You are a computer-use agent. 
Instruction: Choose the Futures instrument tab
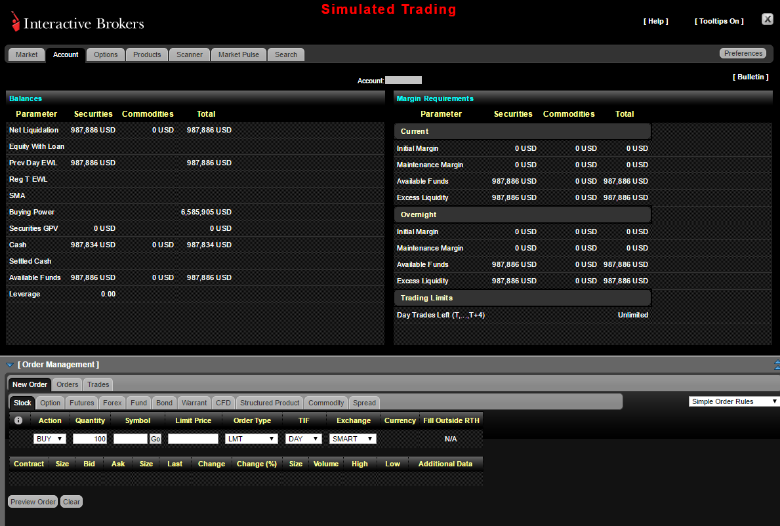click(x=82, y=403)
